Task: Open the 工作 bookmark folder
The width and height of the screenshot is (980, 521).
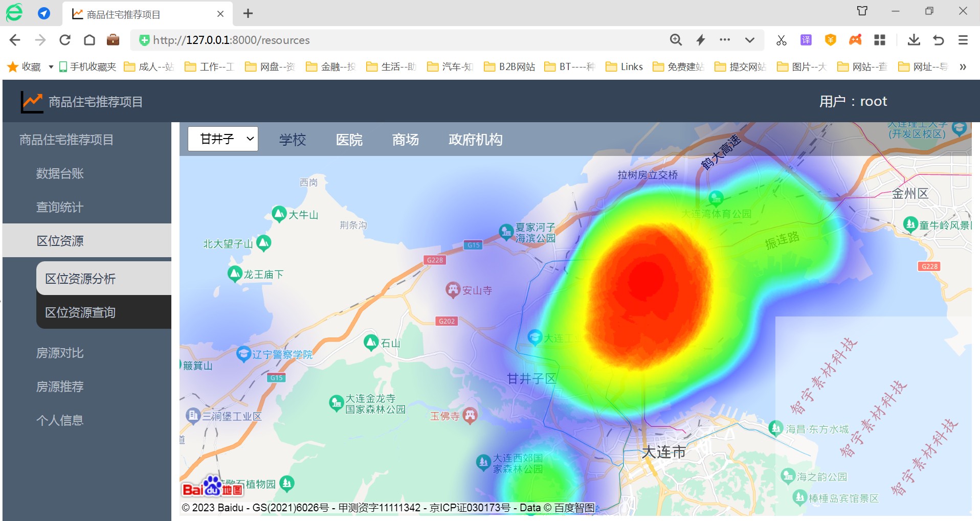Action: 210,67
